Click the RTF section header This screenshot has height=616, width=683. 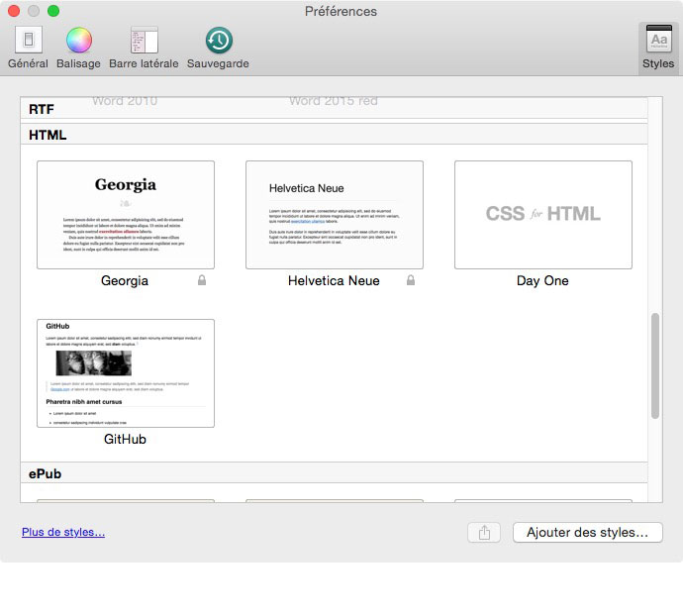pos(335,108)
